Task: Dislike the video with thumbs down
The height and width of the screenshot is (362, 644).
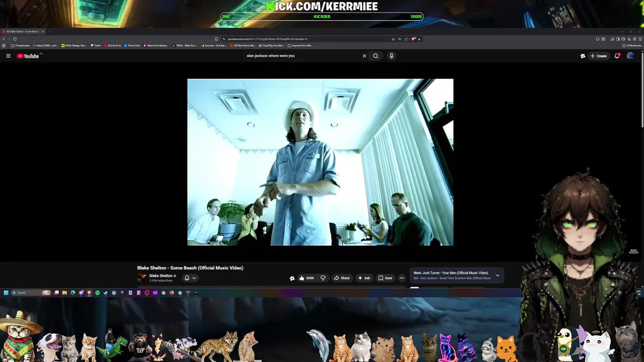Action: point(323,278)
